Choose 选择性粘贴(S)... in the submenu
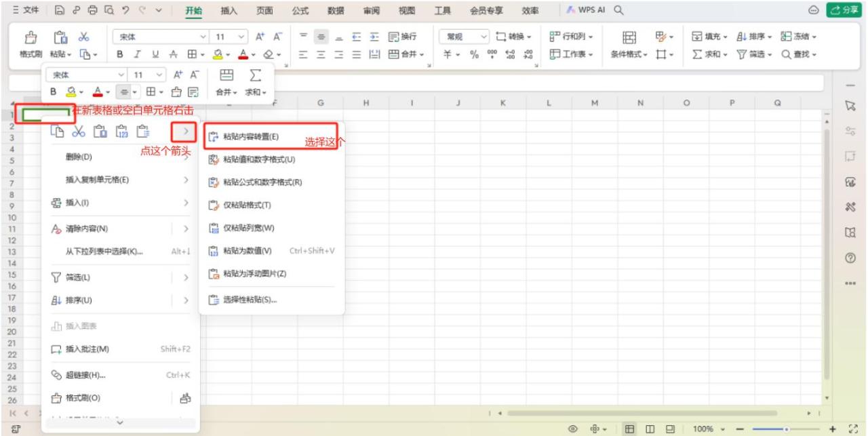868x436 pixels. click(x=271, y=299)
